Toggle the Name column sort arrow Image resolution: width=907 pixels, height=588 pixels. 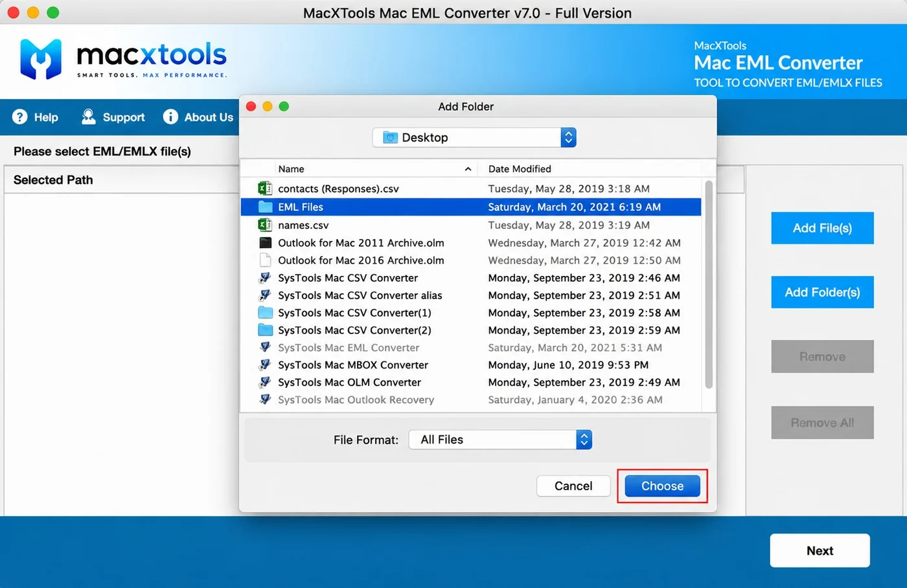(468, 169)
